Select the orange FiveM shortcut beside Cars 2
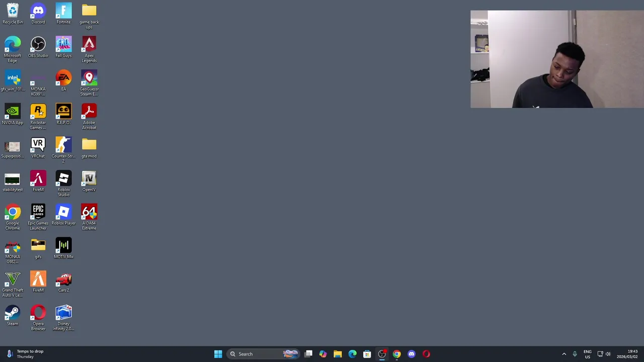The width and height of the screenshot is (644, 362). click(38, 283)
